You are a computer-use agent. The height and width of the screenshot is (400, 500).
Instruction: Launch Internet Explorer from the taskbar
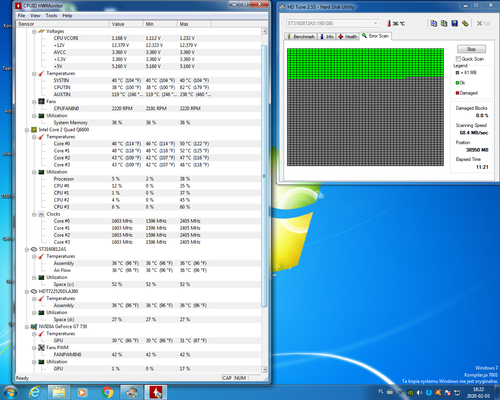point(34,392)
